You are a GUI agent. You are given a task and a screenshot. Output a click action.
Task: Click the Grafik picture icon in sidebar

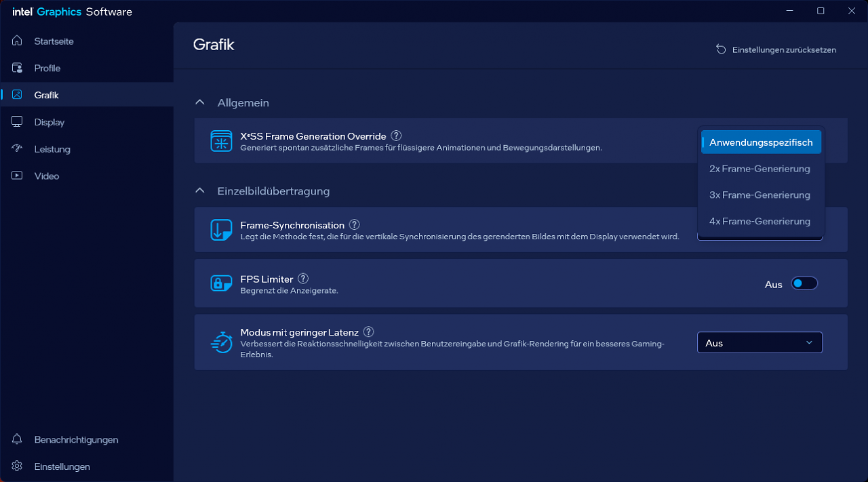click(x=17, y=95)
